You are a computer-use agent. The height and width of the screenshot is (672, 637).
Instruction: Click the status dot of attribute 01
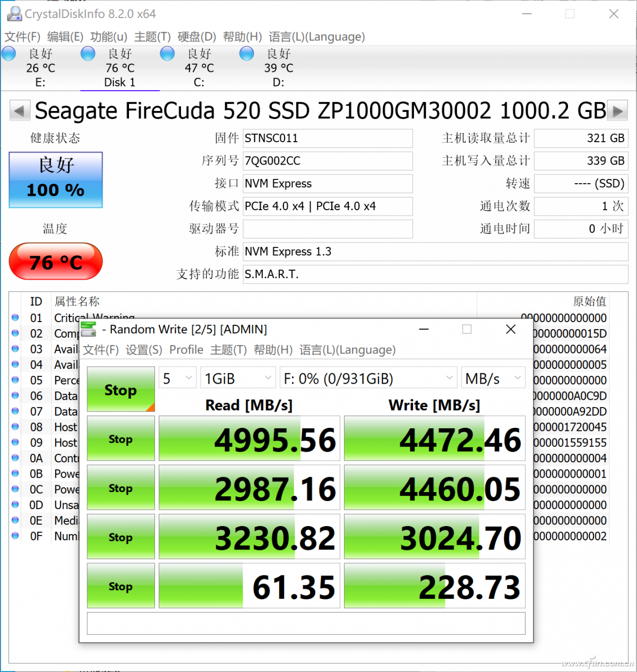(x=15, y=317)
